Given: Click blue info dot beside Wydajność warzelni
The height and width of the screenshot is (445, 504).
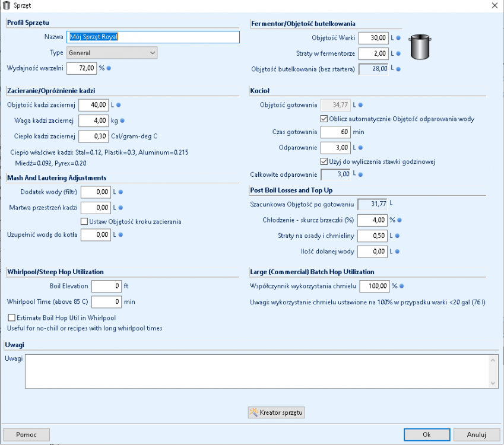Looking at the screenshot, I should (x=109, y=68).
